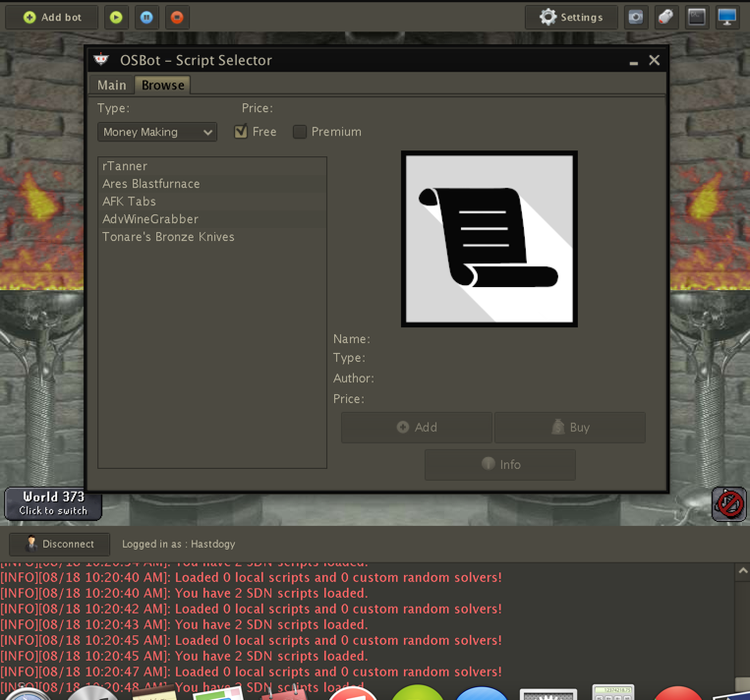Toggle the console logger terminal icon

coord(696,18)
